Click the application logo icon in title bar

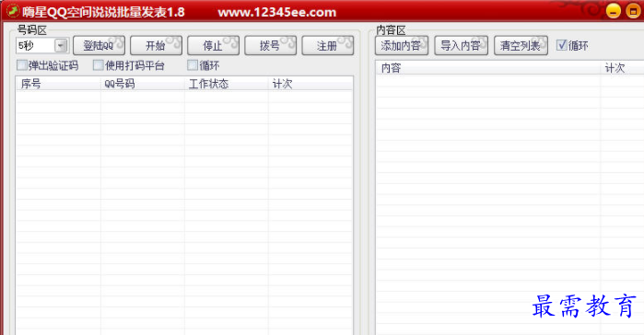click(x=12, y=11)
